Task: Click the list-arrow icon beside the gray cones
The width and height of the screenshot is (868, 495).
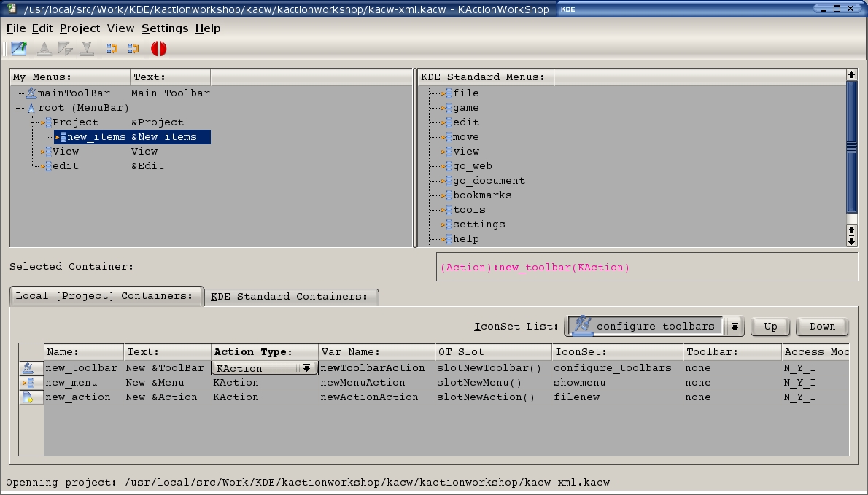Action: tap(112, 49)
